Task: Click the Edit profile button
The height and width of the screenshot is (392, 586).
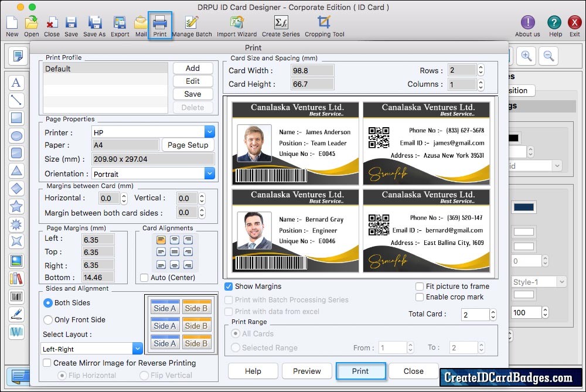Action: 193,81
